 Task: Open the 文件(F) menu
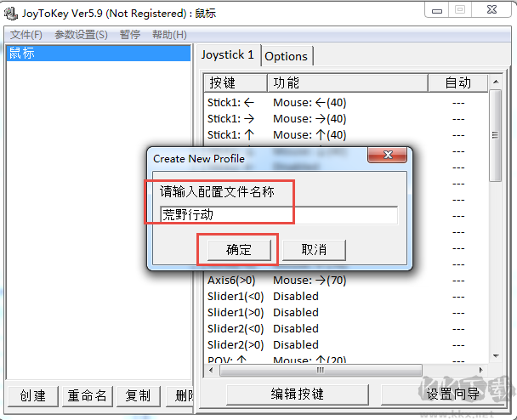pos(26,35)
